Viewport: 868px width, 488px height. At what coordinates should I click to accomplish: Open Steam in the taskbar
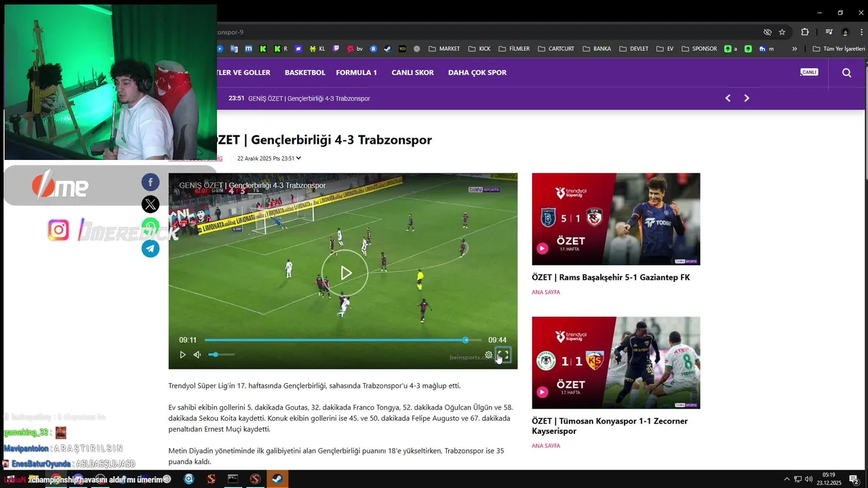(x=277, y=479)
